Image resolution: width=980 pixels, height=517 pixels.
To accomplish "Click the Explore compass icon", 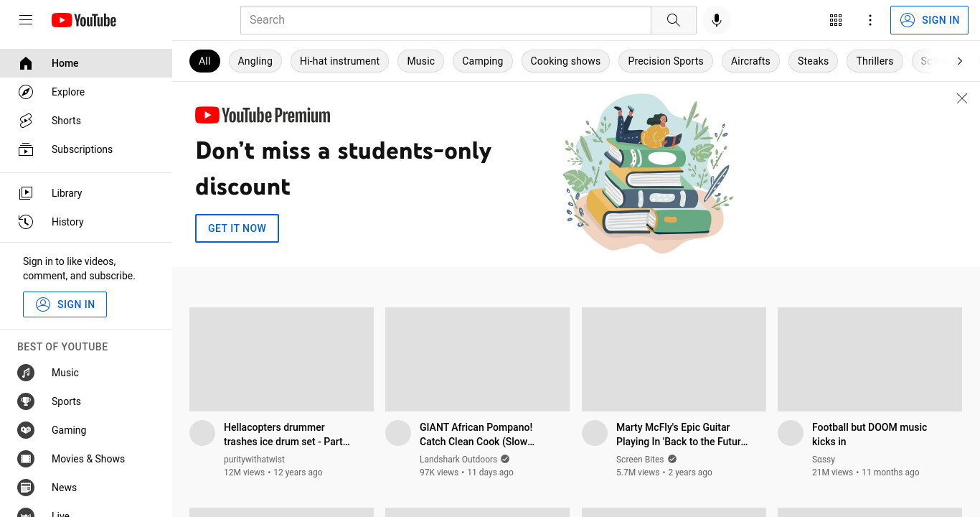I will click(26, 92).
